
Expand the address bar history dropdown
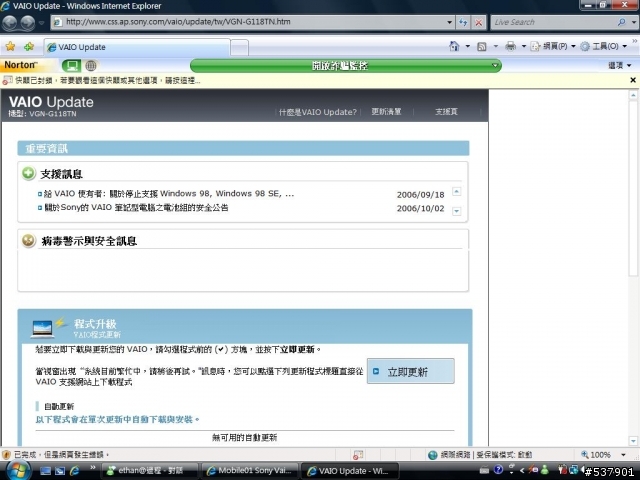click(x=449, y=22)
